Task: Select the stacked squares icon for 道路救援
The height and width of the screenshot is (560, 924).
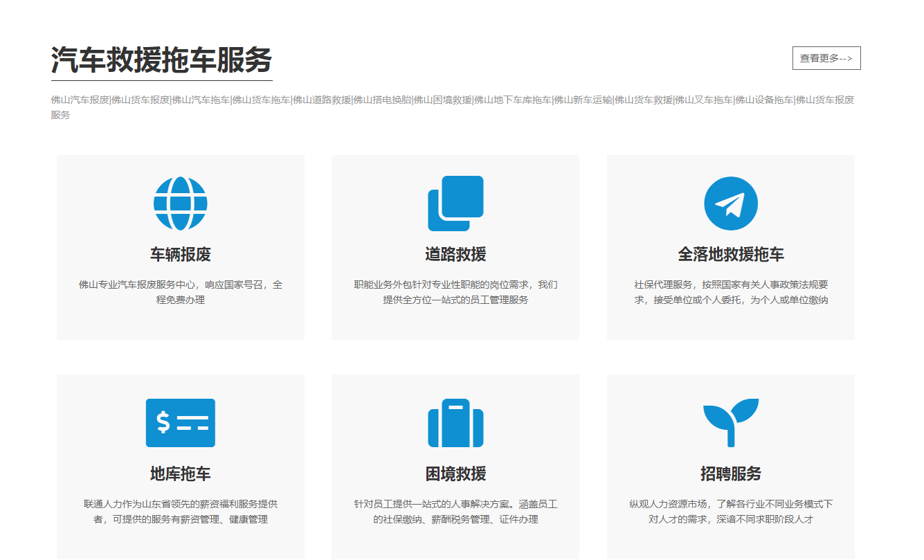Action: click(455, 204)
